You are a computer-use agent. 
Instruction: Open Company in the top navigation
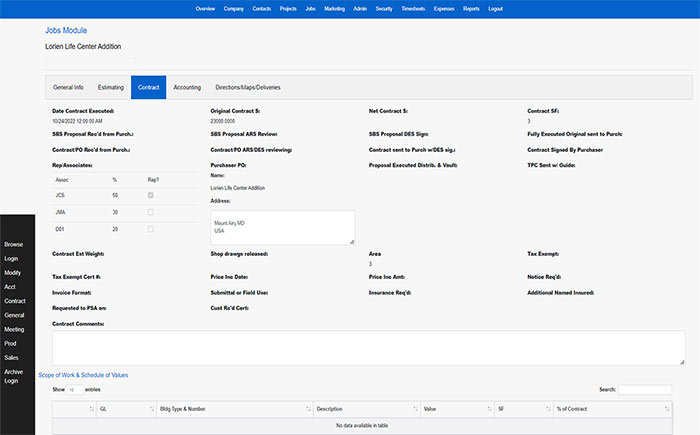point(233,8)
